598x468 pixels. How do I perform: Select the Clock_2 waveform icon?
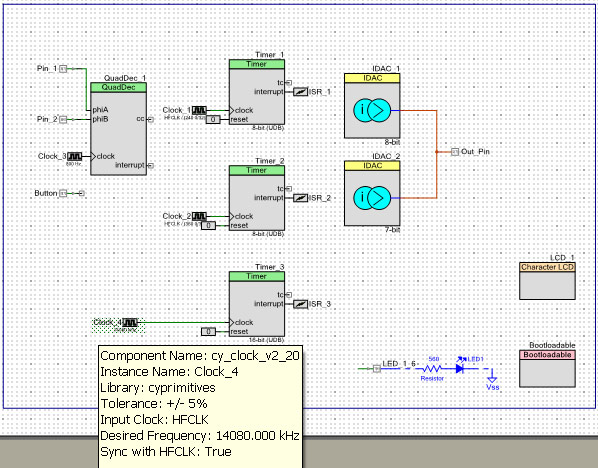click(x=199, y=217)
